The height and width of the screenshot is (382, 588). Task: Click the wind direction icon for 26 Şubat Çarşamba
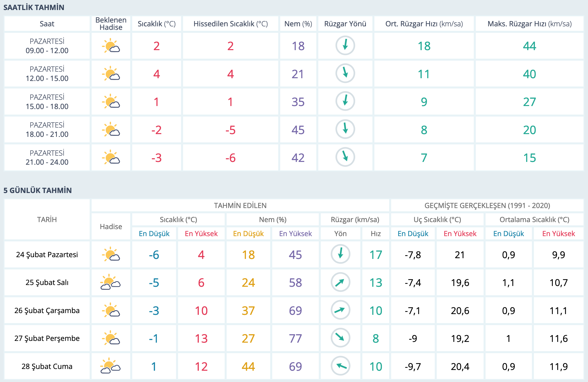340,310
